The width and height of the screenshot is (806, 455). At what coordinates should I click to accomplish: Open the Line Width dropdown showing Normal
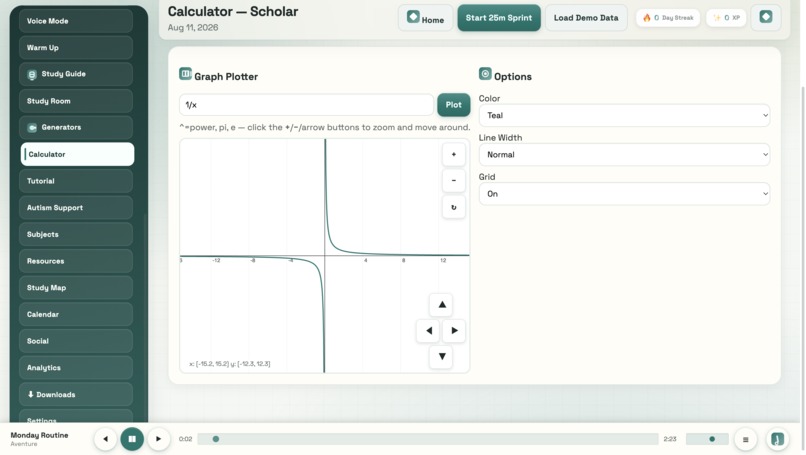pyautogui.click(x=624, y=154)
